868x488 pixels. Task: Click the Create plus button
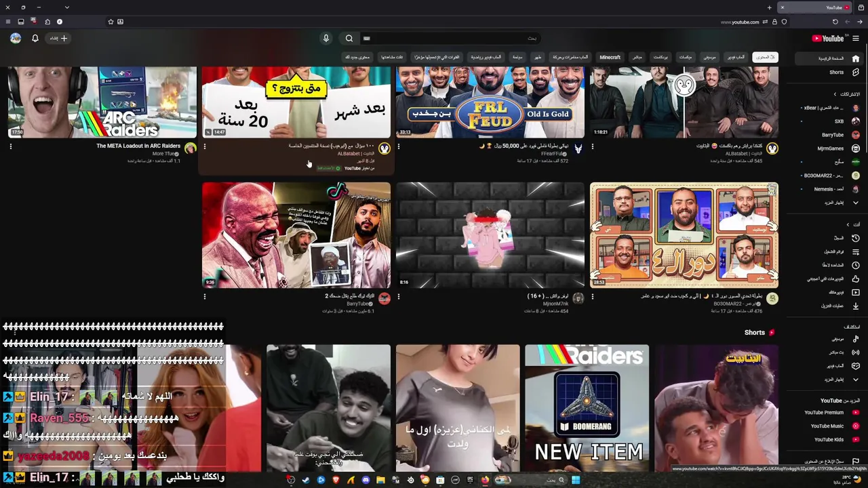[59, 39]
